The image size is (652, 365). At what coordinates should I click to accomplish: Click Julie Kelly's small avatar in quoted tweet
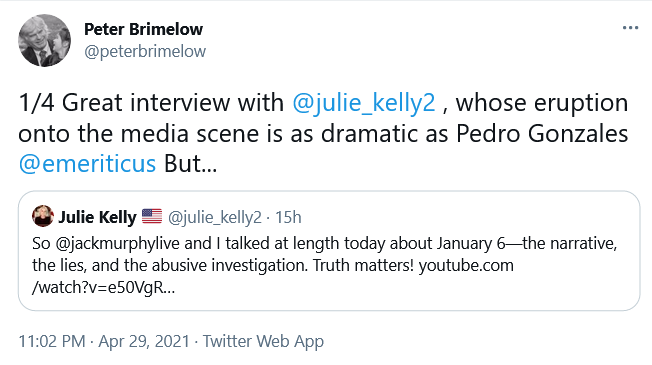(43, 216)
